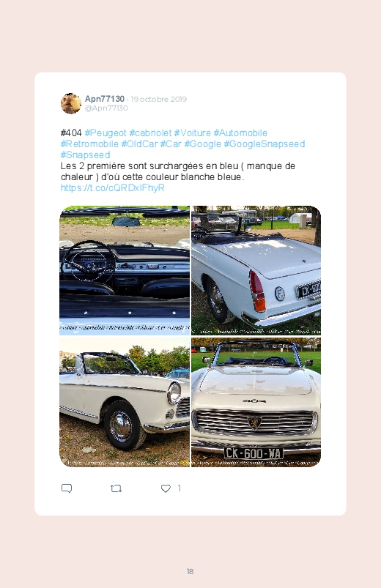This screenshot has height=588, width=381.
Task: Open the #Peugeot hashtag
Action: click(106, 133)
